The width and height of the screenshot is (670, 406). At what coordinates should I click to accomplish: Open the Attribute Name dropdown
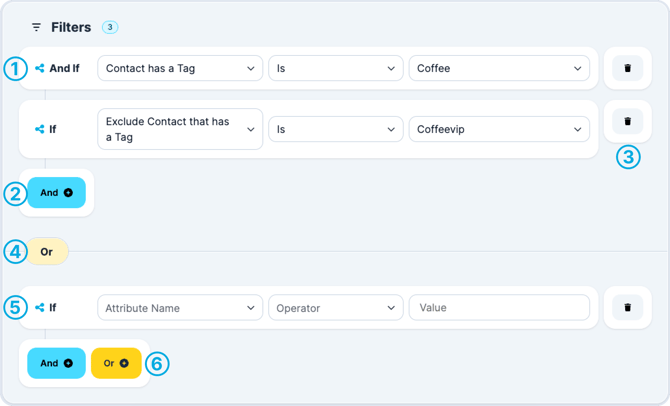[180, 308]
